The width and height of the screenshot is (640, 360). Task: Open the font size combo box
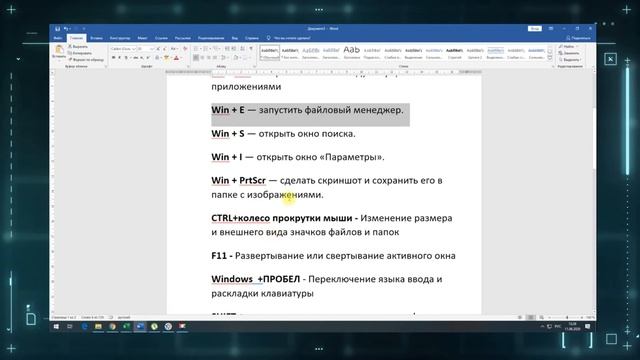[146, 49]
